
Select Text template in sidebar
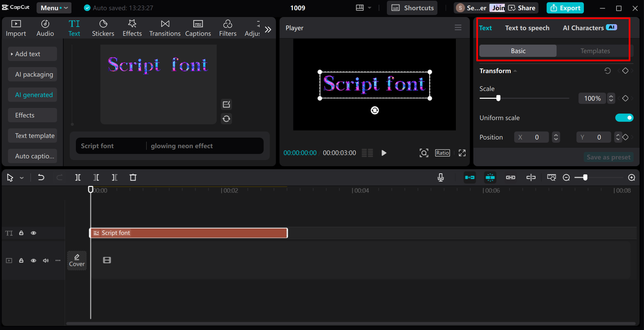(x=32, y=136)
